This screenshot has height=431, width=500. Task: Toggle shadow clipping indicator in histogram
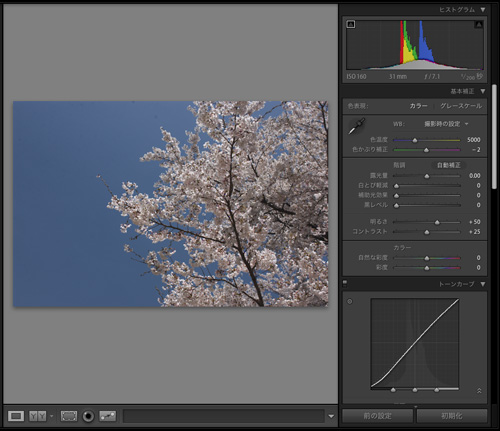[x=351, y=24]
